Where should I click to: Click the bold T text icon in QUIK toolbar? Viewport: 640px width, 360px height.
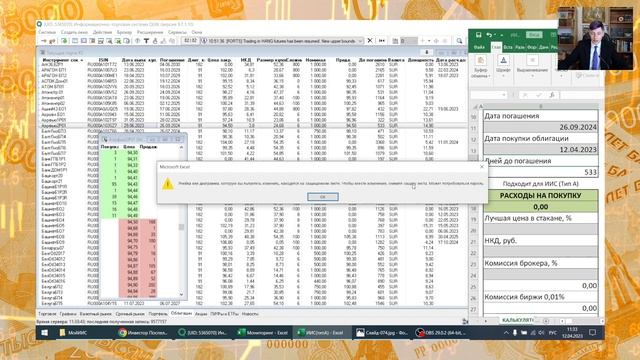[x=146, y=41]
